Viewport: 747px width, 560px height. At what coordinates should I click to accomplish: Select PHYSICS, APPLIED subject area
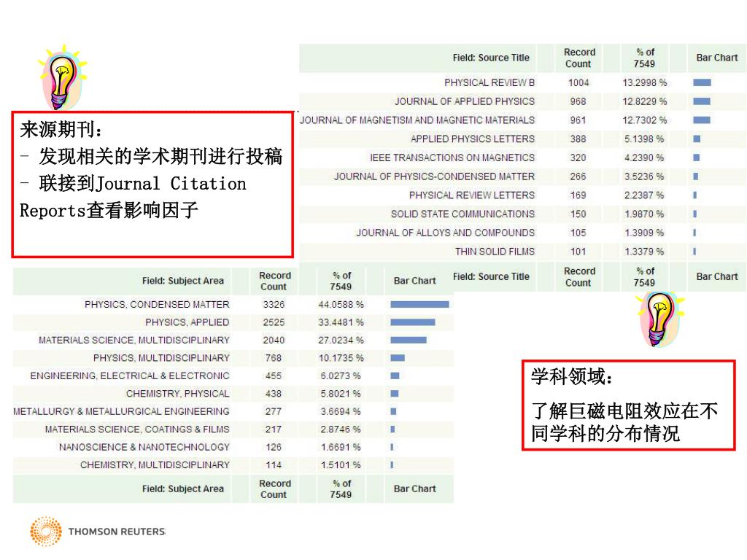(187, 322)
